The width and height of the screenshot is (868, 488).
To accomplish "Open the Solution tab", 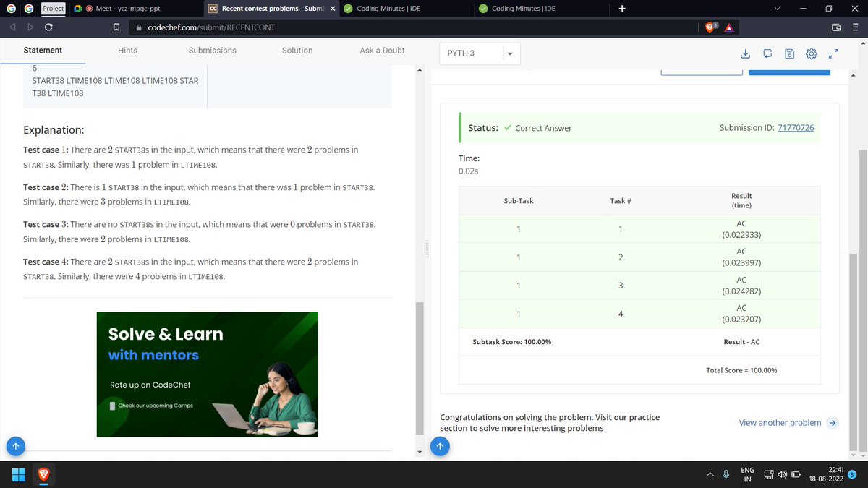I will (x=297, y=50).
